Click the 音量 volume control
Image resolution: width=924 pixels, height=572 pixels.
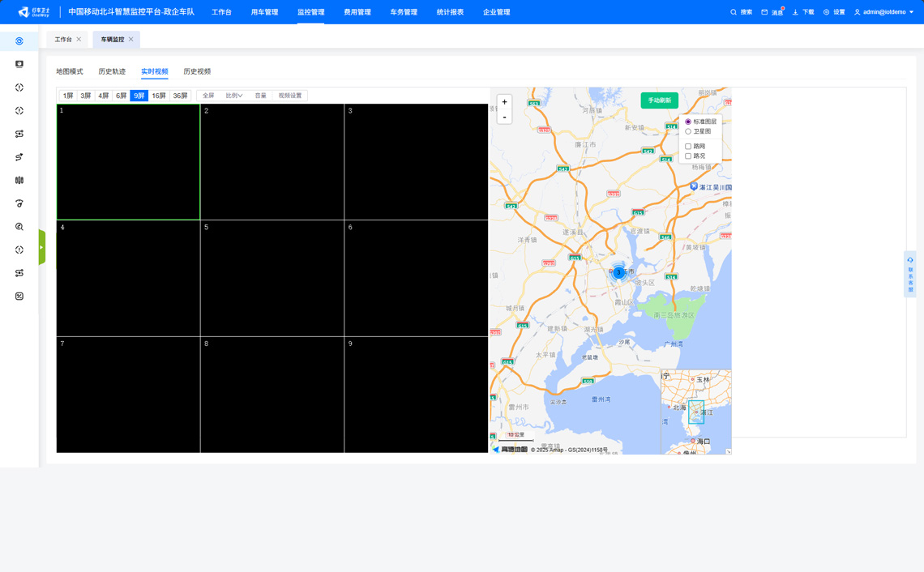coord(260,96)
